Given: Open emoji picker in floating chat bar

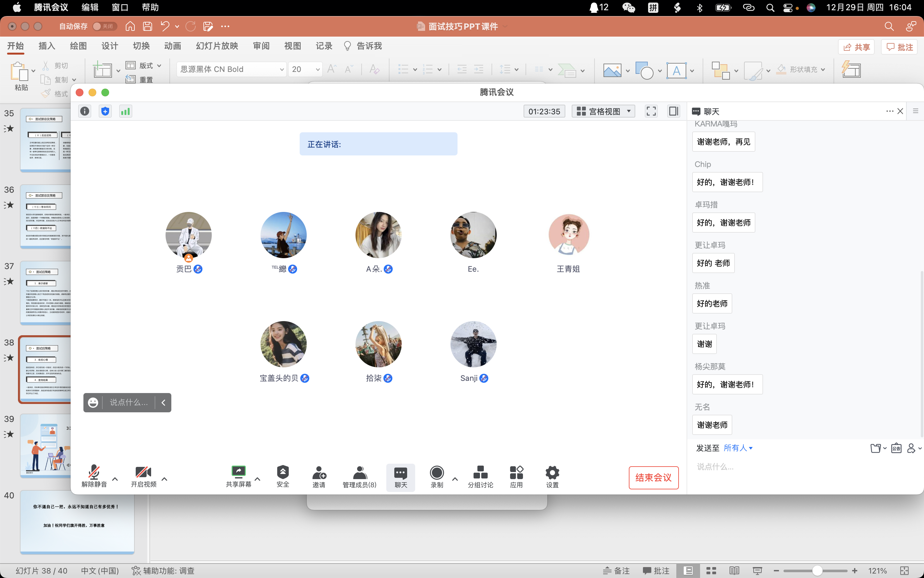Looking at the screenshot, I should pos(93,403).
